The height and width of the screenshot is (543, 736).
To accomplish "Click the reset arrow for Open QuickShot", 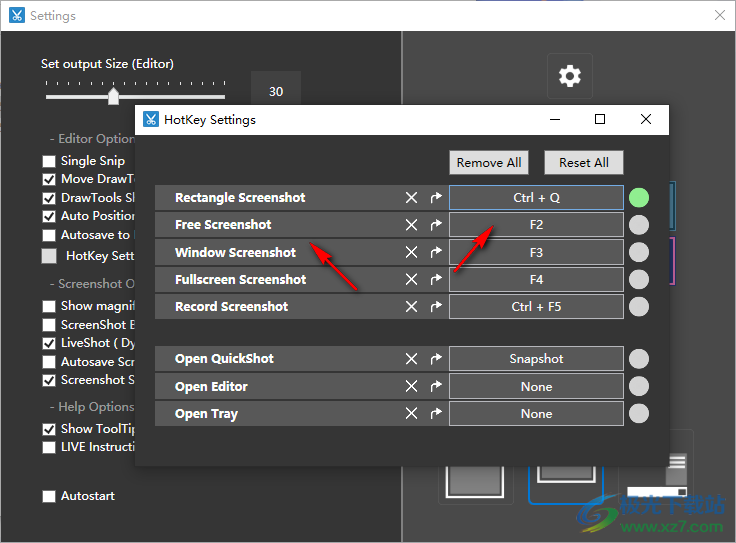I will tap(436, 359).
